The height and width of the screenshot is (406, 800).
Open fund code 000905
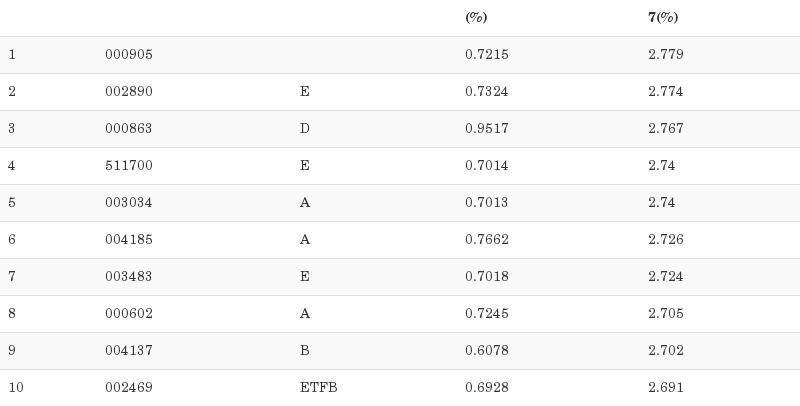[128, 55]
